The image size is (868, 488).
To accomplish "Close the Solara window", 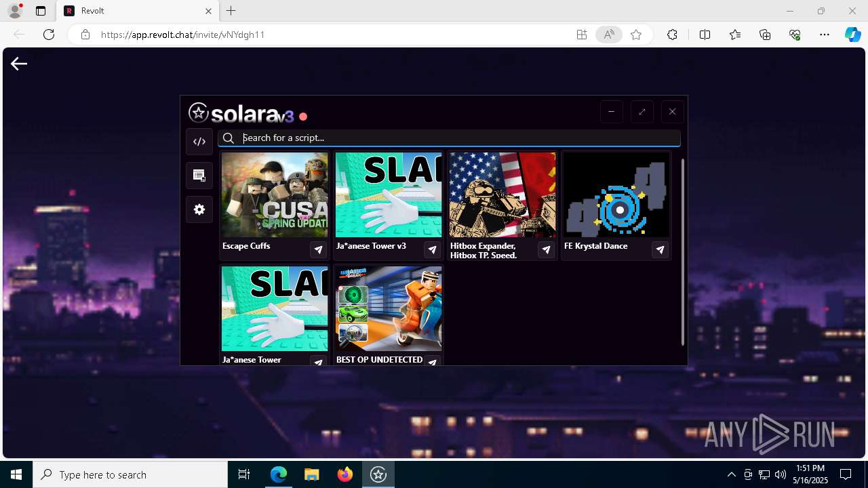I will click(672, 112).
